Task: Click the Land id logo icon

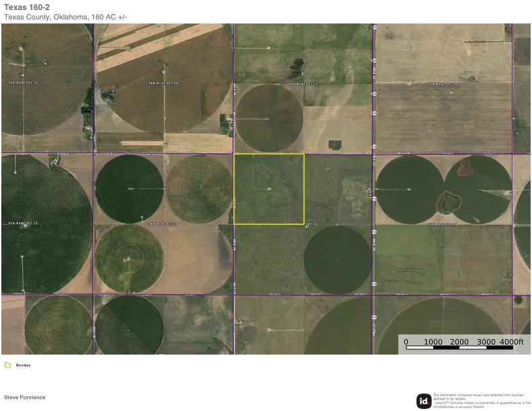Action: coord(424,400)
